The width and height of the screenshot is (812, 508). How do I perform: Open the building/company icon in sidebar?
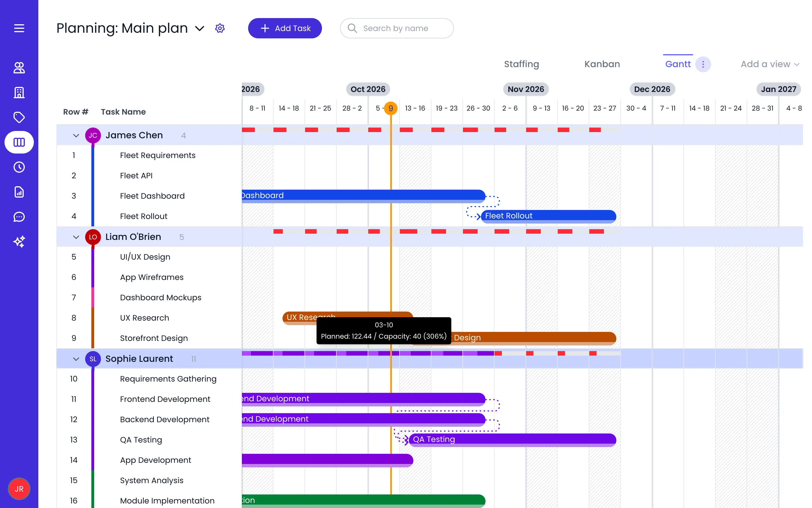click(19, 93)
